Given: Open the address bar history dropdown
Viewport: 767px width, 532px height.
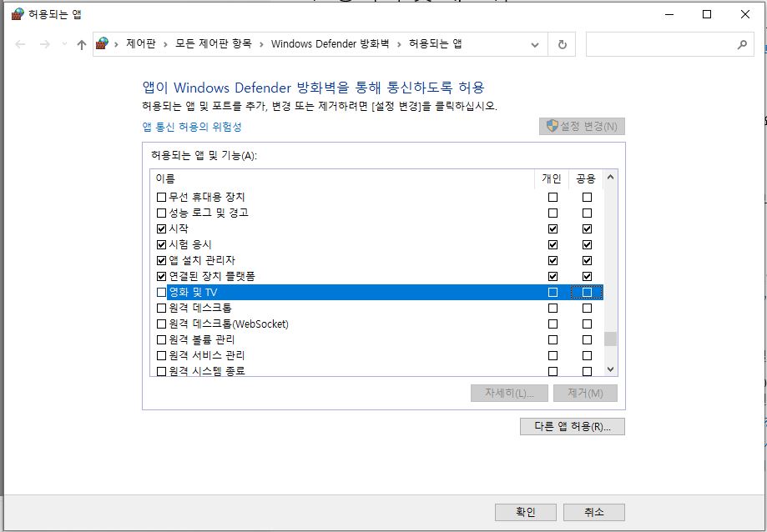Looking at the screenshot, I should coord(535,44).
